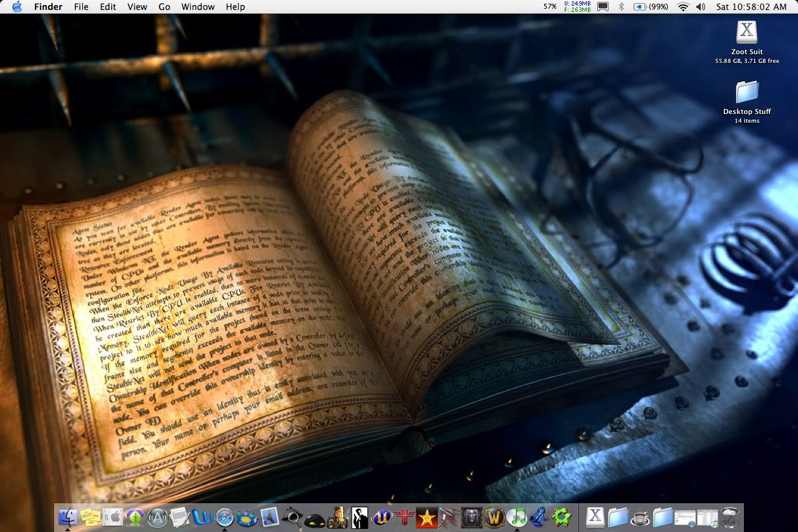
Task: Restore minimized Safari window in Dock
Action: pyautogui.click(x=685, y=518)
